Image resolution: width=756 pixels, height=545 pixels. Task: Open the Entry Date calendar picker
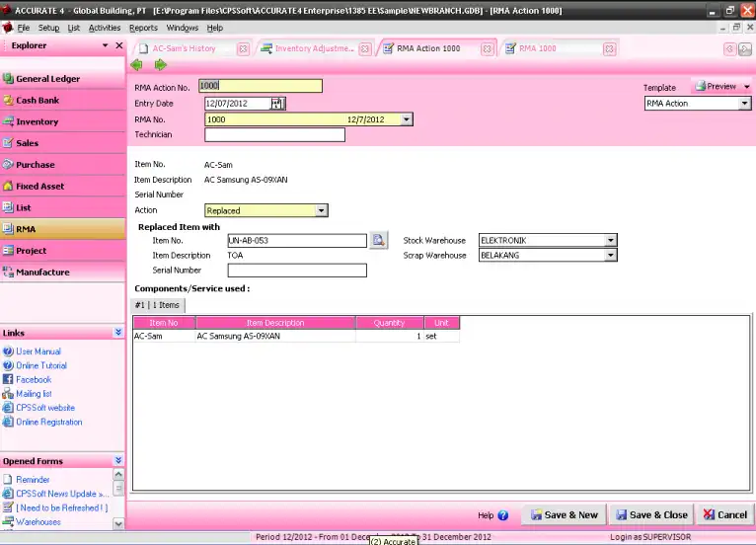[x=277, y=104]
